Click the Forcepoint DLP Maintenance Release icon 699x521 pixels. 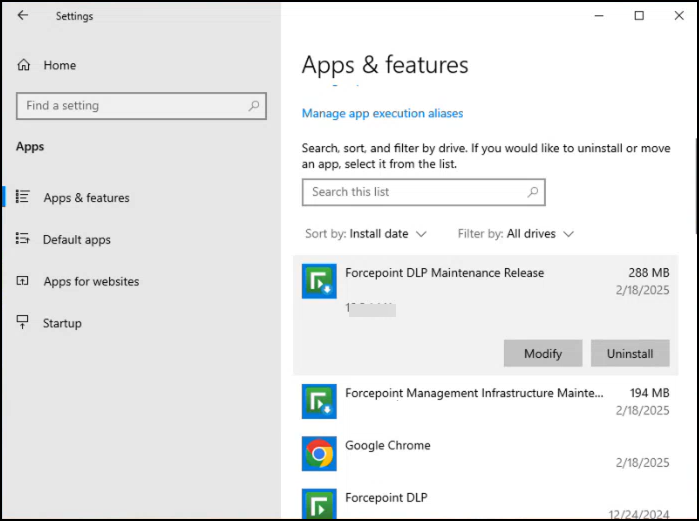point(319,281)
